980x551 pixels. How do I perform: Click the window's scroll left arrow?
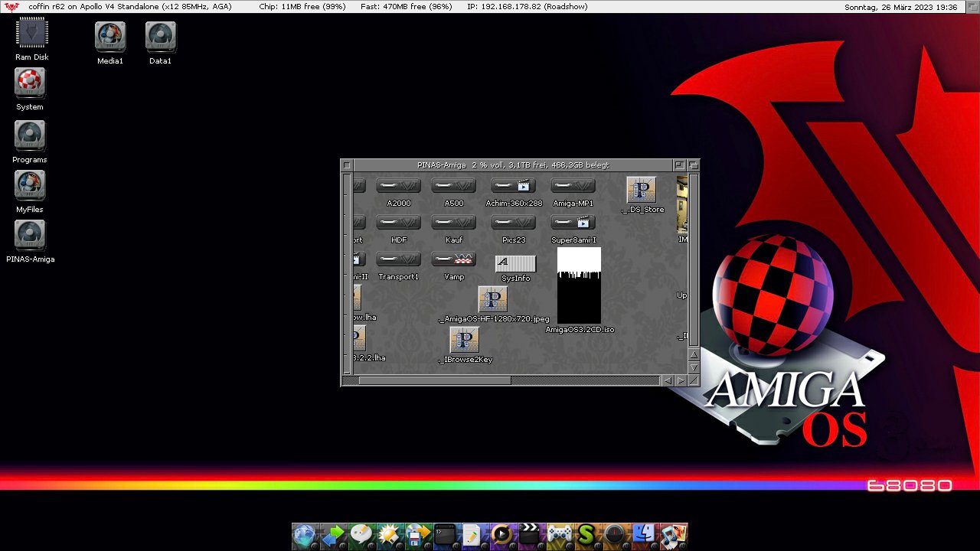(668, 380)
